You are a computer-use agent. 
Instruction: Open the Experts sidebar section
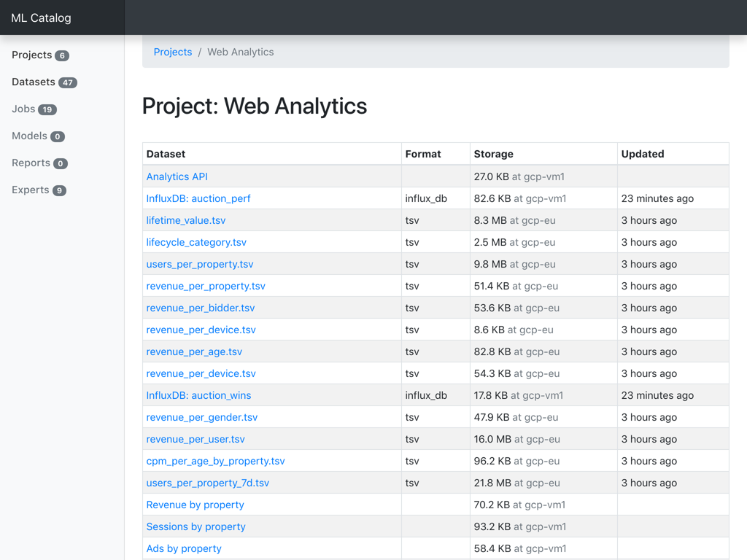tap(39, 190)
